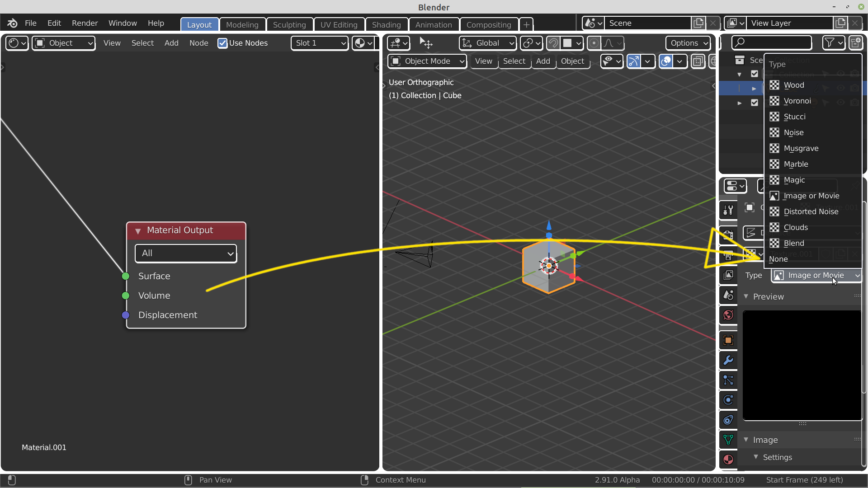Open the Modifier properties wrench tab
The height and width of the screenshot is (488, 868).
(728, 360)
